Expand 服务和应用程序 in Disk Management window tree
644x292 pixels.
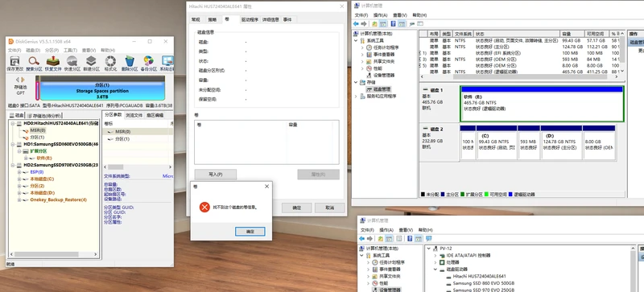click(356, 96)
